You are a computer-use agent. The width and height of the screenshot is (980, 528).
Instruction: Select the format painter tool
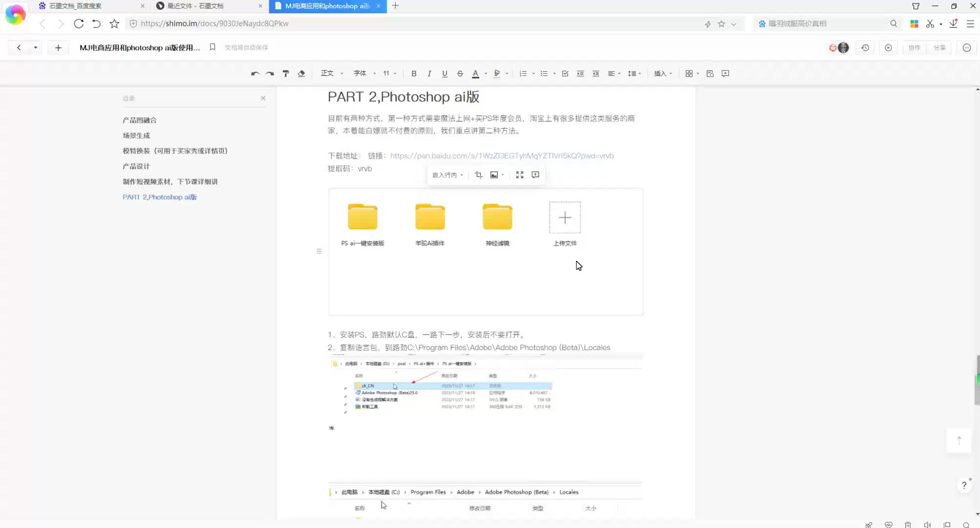click(x=286, y=73)
